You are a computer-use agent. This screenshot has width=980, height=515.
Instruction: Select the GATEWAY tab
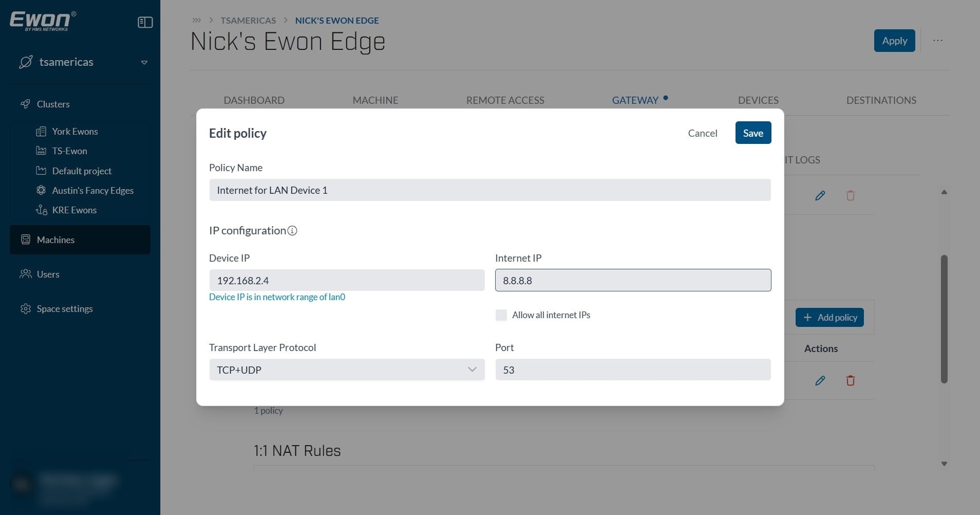click(635, 100)
